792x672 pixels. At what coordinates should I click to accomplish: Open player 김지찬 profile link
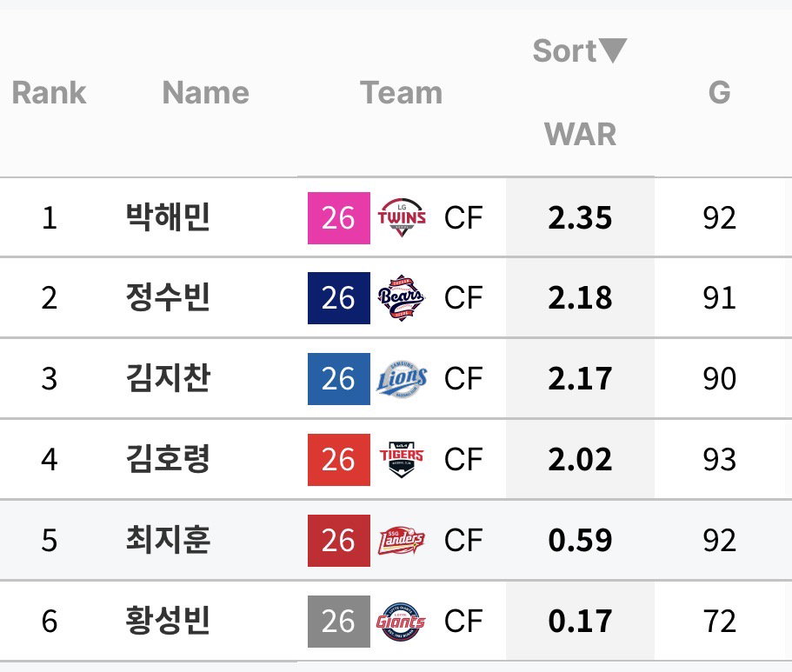point(168,378)
